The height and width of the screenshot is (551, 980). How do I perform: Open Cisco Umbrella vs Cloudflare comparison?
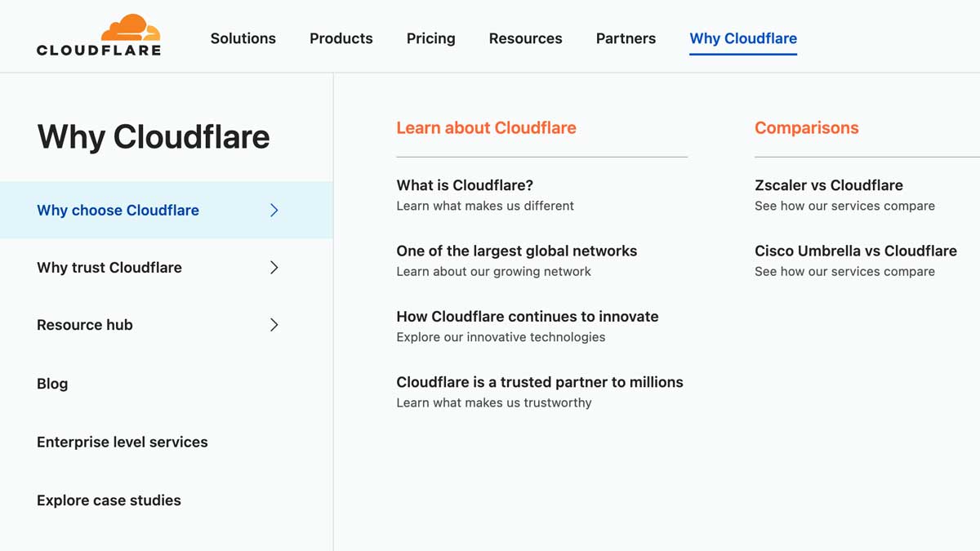856,251
